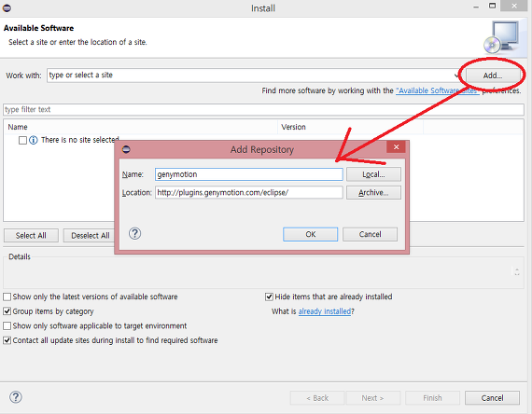Click the Location URL field
The height and width of the screenshot is (414, 532).
coord(248,193)
